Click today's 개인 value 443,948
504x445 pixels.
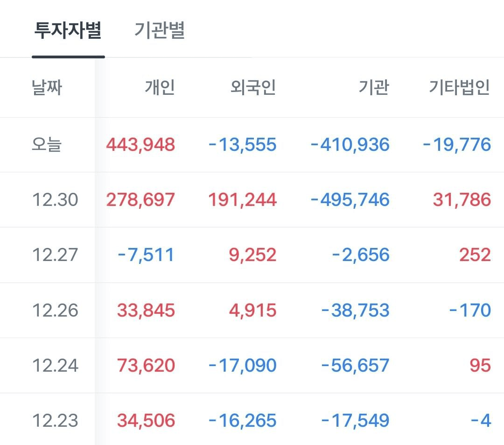[x=140, y=144]
